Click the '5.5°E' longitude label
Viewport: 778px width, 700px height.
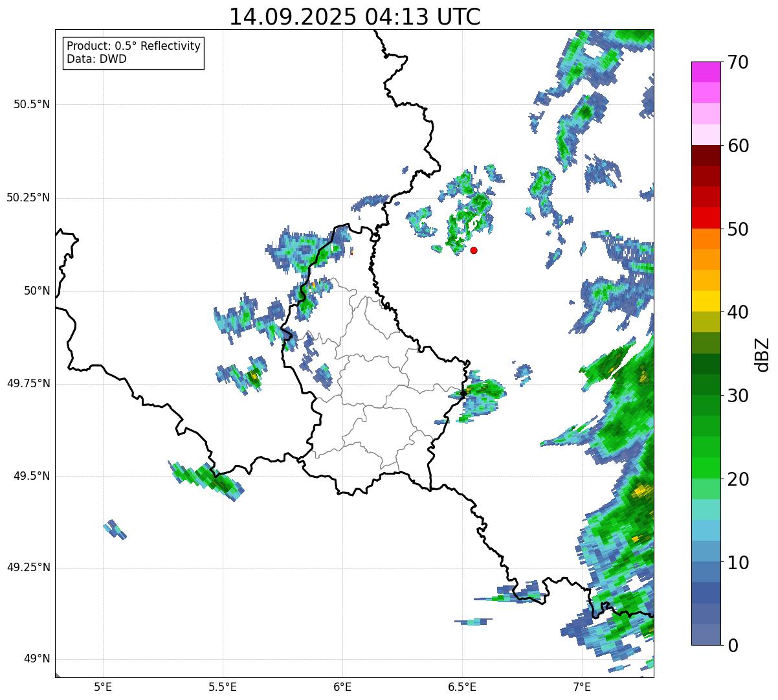coord(223,686)
